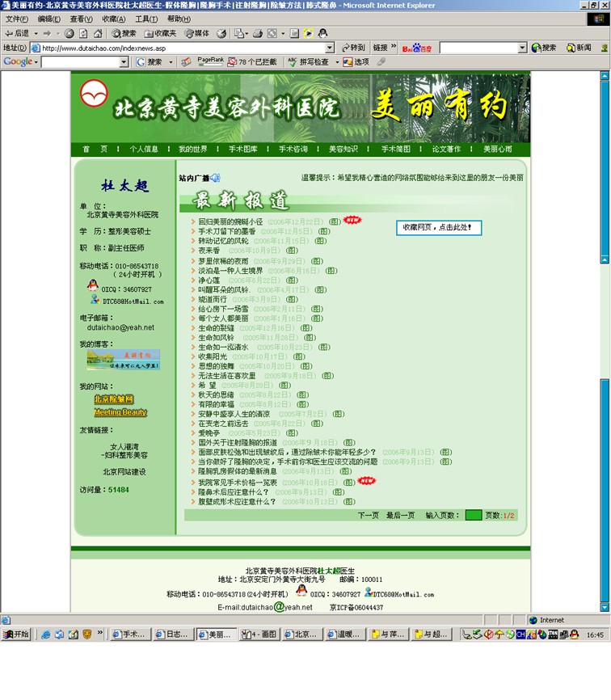611x700 pixels.
Task: Click the 下一页 next page link
Action: (x=369, y=515)
